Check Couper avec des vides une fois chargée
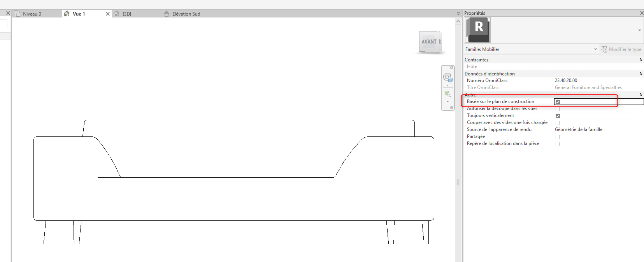 [x=558, y=123]
